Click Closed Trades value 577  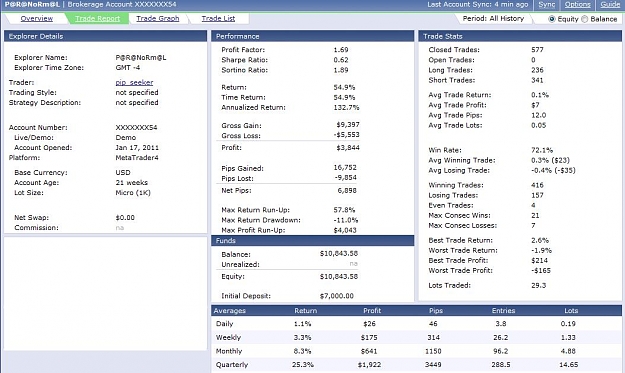pos(537,50)
